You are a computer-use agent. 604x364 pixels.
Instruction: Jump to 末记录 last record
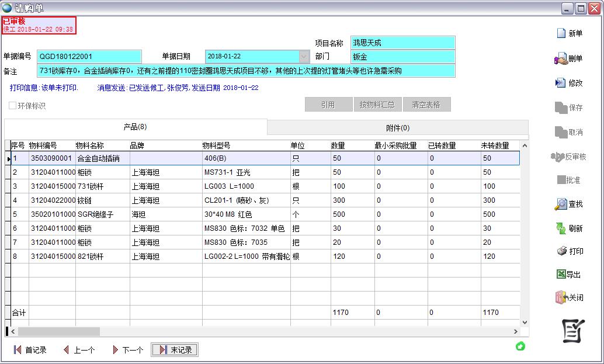175,350
